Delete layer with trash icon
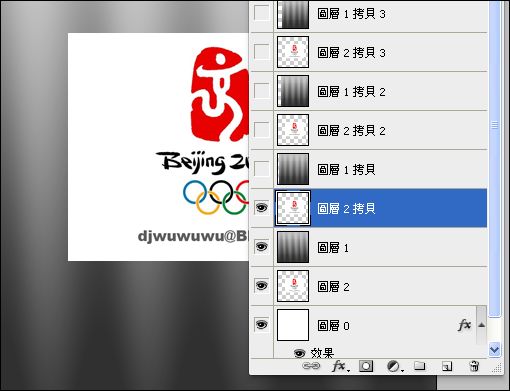Image resolution: width=510 pixels, height=391 pixels. [x=474, y=366]
